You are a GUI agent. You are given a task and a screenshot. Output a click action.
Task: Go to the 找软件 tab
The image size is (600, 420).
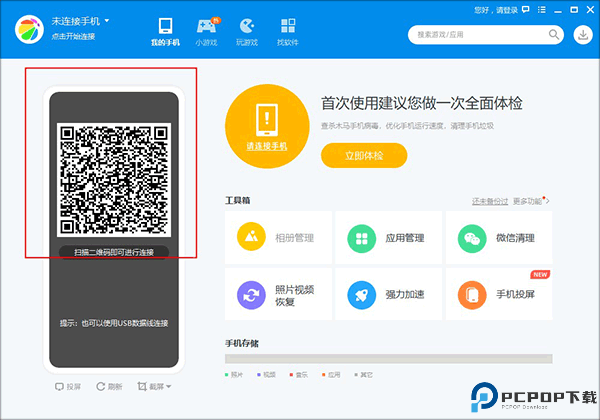(x=288, y=32)
